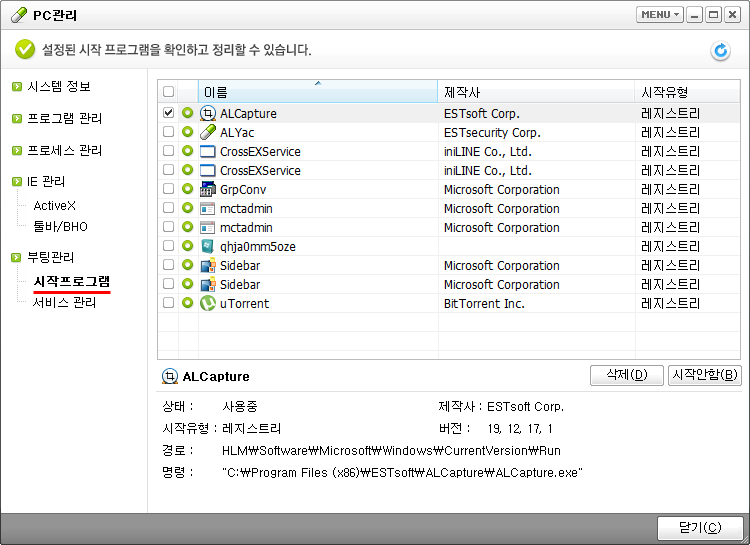Open 서비스 관리 in sidebar
Viewport: 750px width, 545px height.
[64, 303]
